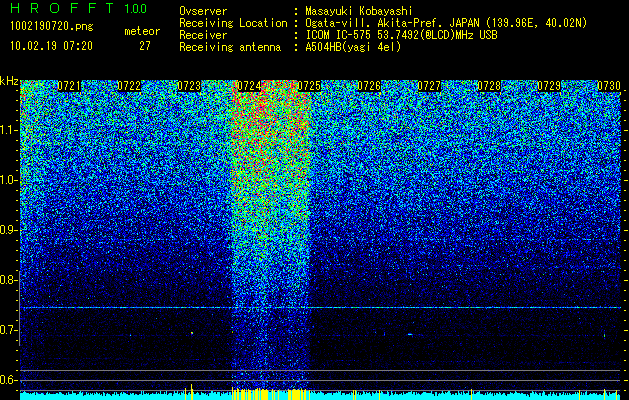Click the ICOM IC-575 receiver details
This screenshot has height=400, width=629.
click(402, 35)
